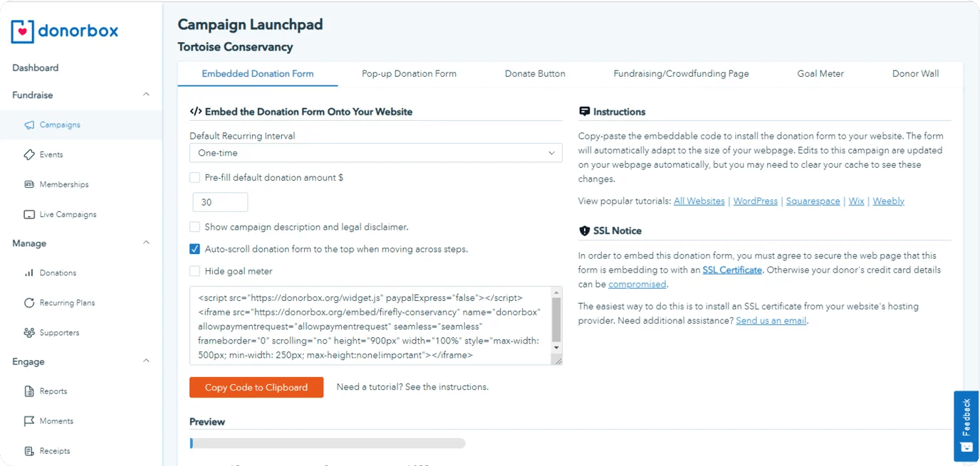The width and height of the screenshot is (980, 466).
Task: Check Pre-fill default donation amount
Action: click(194, 178)
